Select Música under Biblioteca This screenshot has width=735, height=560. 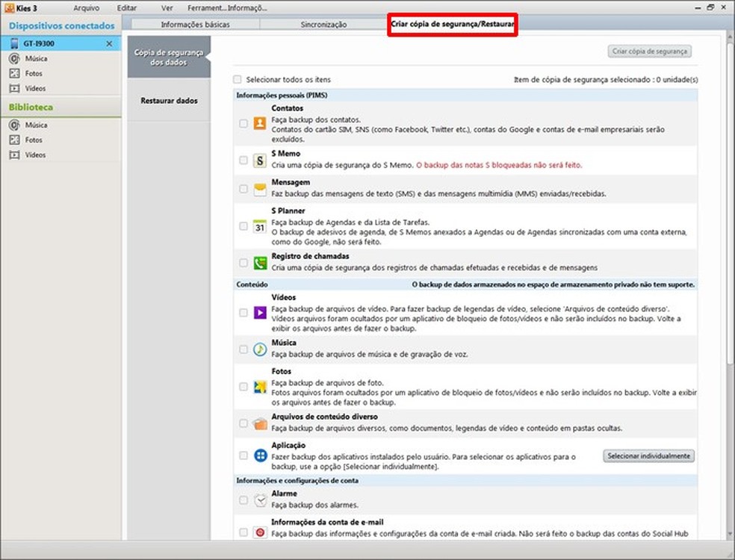[x=31, y=125]
